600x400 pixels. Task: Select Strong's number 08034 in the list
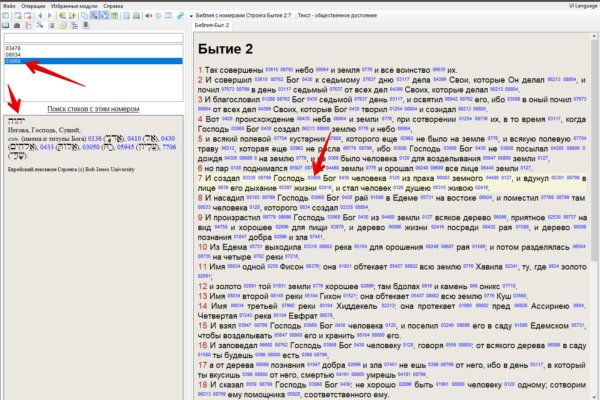[13, 55]
